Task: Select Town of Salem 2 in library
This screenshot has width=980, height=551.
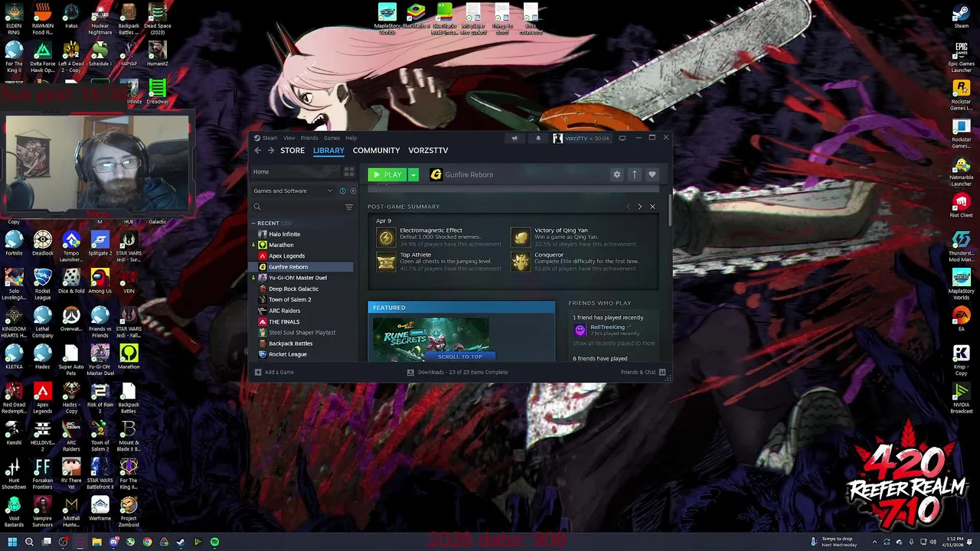Action: (x=302, y=299)
